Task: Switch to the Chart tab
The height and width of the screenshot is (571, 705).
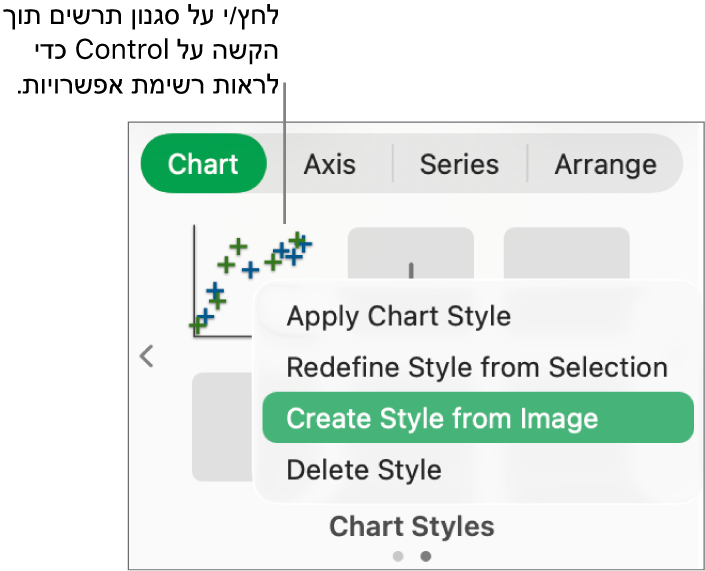Action: 203,164
